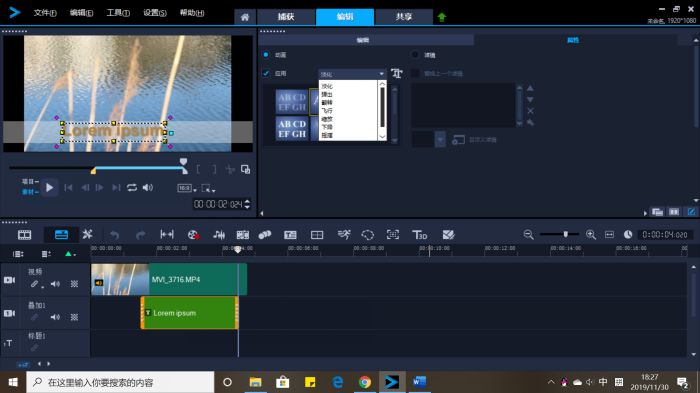The width and height of the screenshot is (700, 393).
Task: Click the add/remove tracks icon
Action: (x=46, y=254)
